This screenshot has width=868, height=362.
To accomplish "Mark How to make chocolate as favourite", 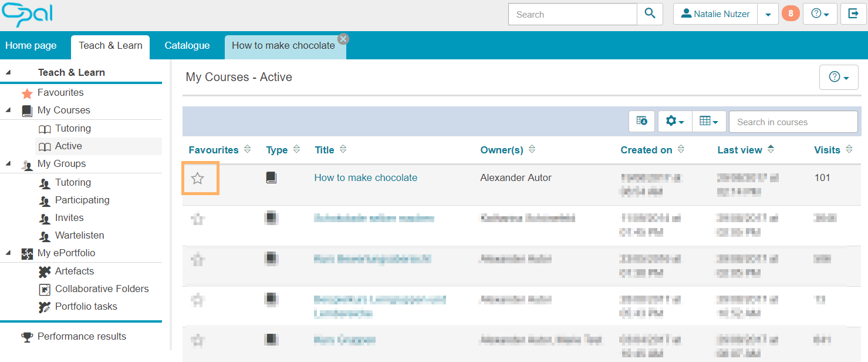I will pos(198,178).
